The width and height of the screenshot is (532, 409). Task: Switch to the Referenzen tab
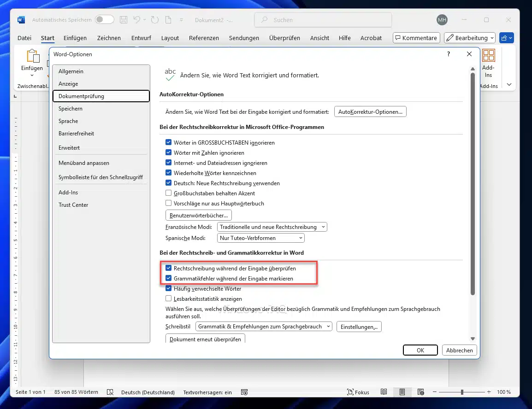tap(204, 38)
